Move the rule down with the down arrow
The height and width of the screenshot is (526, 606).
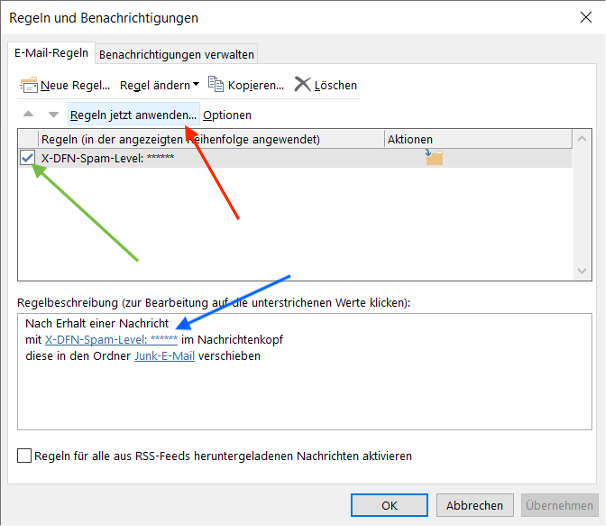click(x=53, y=115)
